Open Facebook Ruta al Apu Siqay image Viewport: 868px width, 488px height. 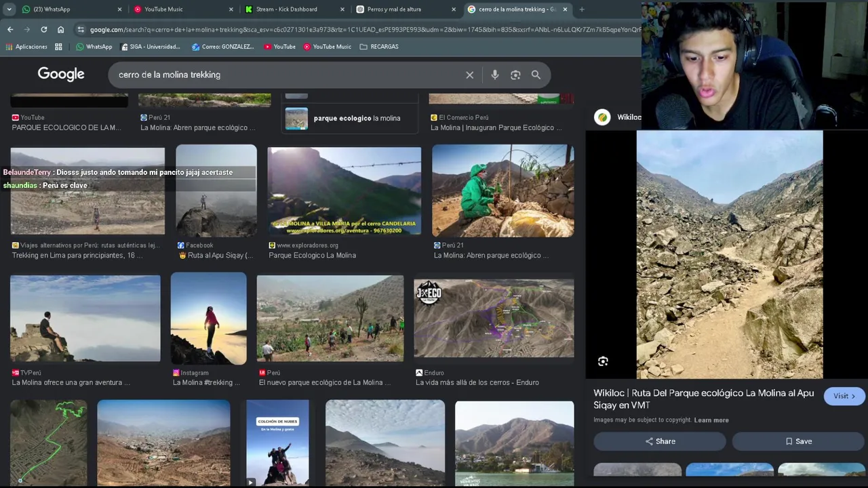click(x=216, y=190)
